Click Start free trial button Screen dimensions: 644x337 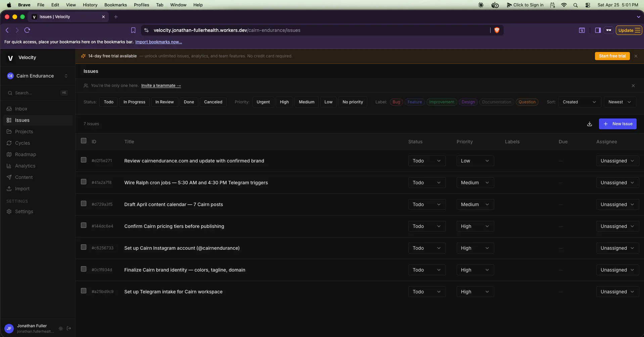(612, 56)
